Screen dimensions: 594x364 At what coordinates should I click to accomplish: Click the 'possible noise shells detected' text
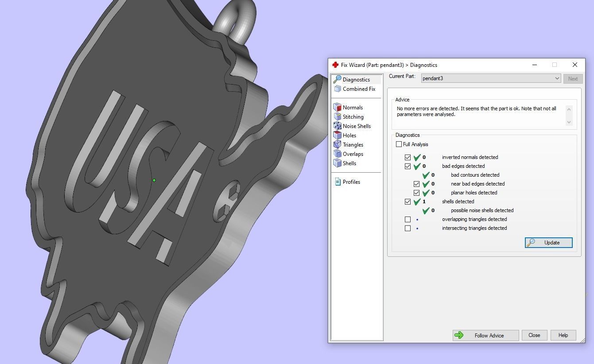[x=482, y=210]
